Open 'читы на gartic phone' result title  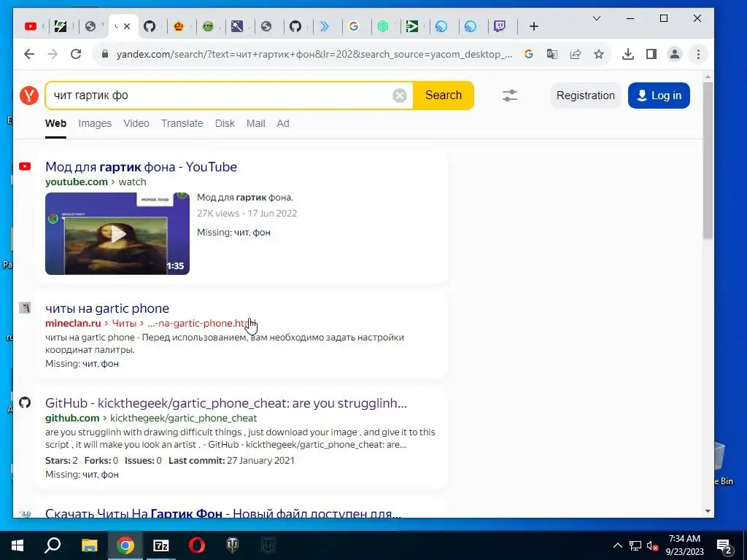point(107,308)
